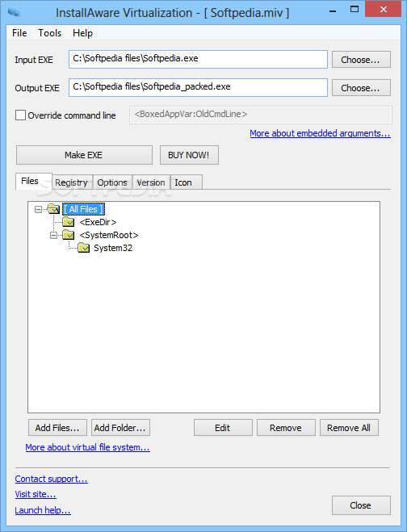
Task: Click Add Files... button
Action: coord(57,428)
